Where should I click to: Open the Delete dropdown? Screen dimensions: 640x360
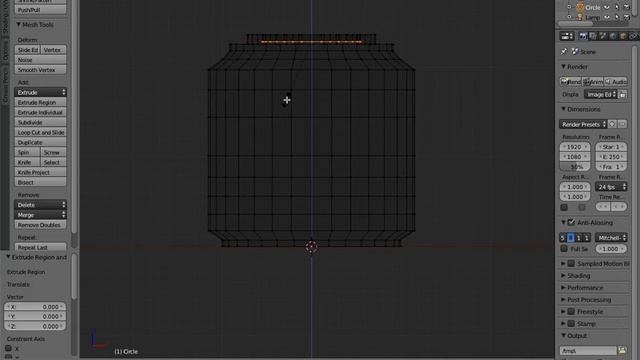tap(40, 204)
